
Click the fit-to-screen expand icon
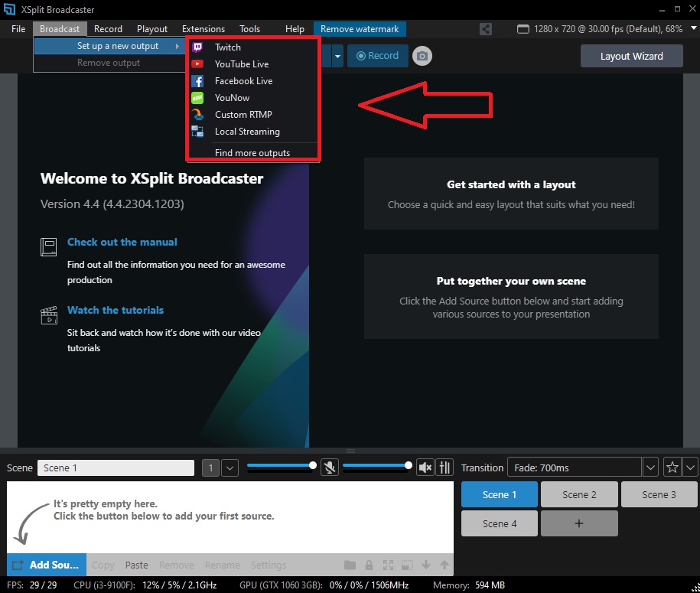(x=388, y=565)
